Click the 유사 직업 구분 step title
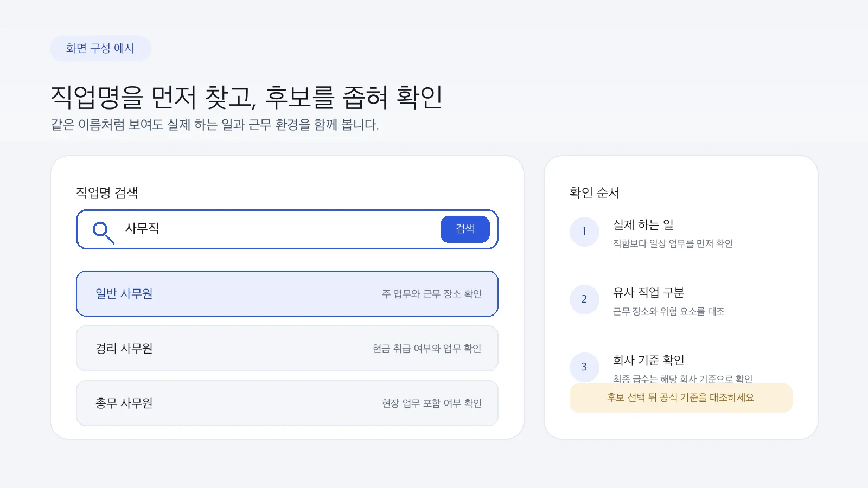The height and width of the screenshot is (488, 868). (x=649, y=292)
